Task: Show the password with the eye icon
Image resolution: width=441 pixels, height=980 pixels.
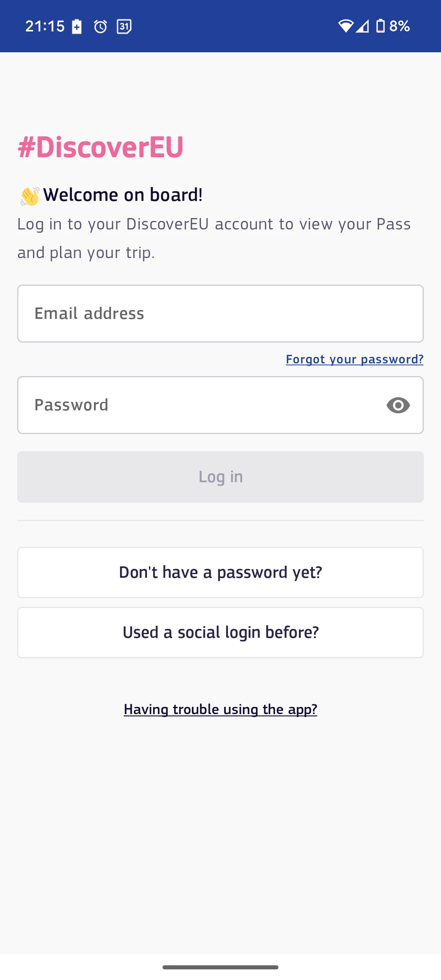Action: point(398,405)
